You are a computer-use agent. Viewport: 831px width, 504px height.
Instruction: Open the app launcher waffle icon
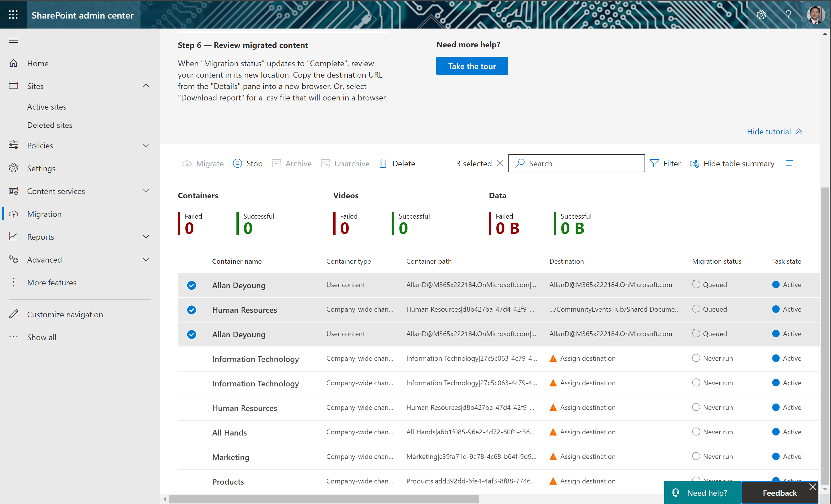pyautogui.click(x=13, y=15)
